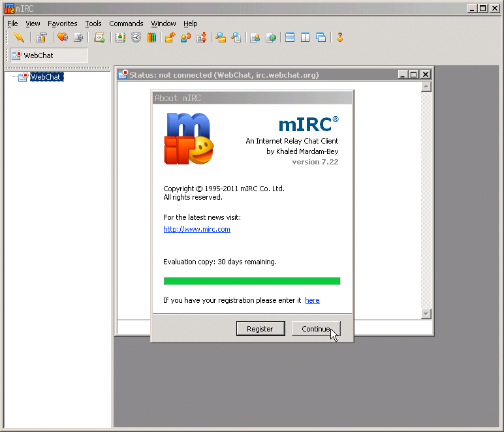The image size is (504, 432).
Task: Open the Address Book toolbar icon
Action: [x=120, y=38]
